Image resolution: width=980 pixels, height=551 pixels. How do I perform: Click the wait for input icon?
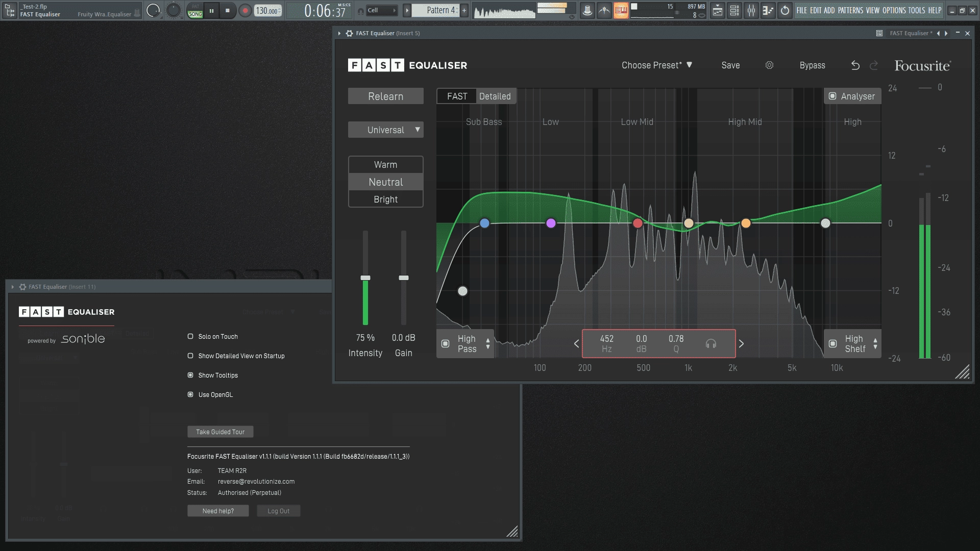pos(604,10)
